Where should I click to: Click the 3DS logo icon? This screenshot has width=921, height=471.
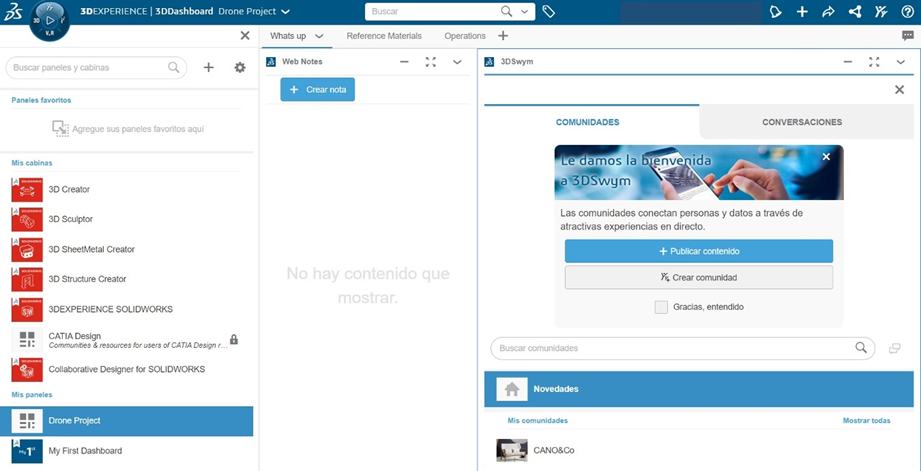13,12
